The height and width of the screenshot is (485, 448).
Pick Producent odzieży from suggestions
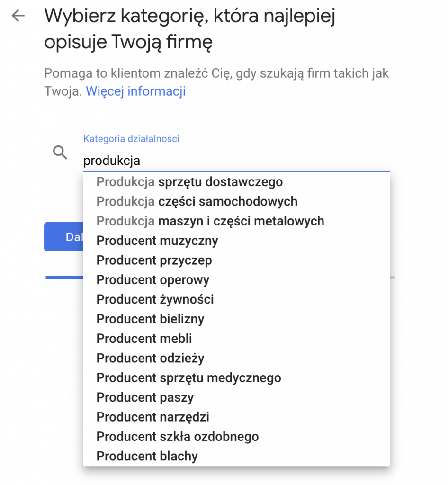coord(150,359)
